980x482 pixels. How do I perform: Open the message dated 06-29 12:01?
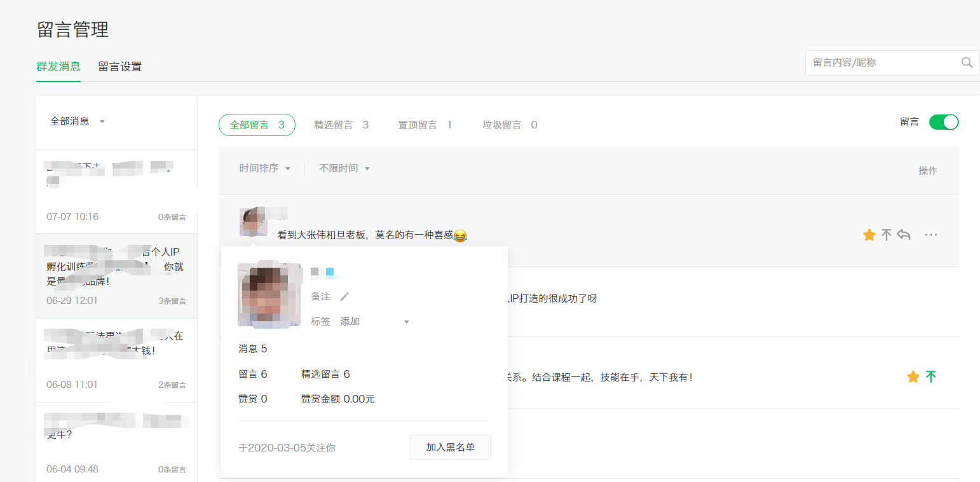pos(116,276)
